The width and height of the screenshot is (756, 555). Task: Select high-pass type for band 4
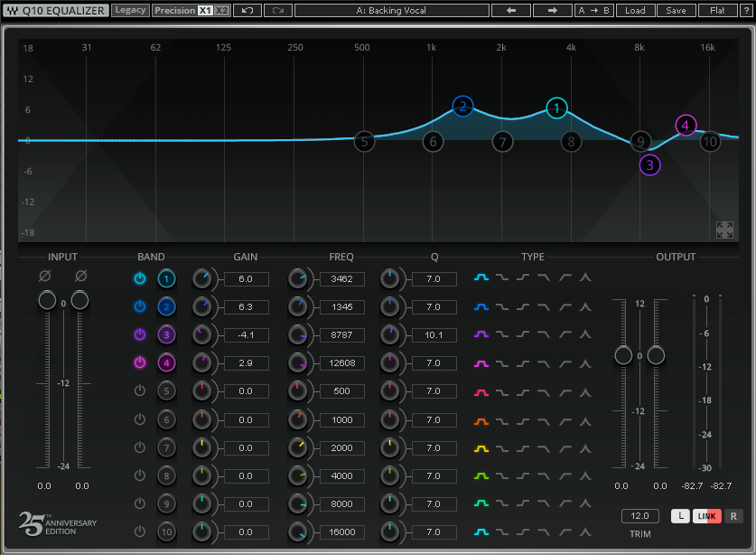tap(565, 363)
